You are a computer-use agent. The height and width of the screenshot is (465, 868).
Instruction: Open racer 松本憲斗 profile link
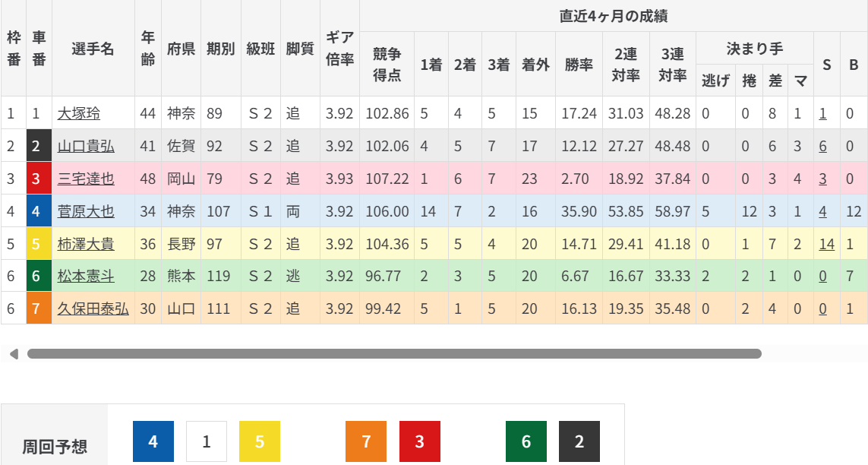[x=86, y=276]
